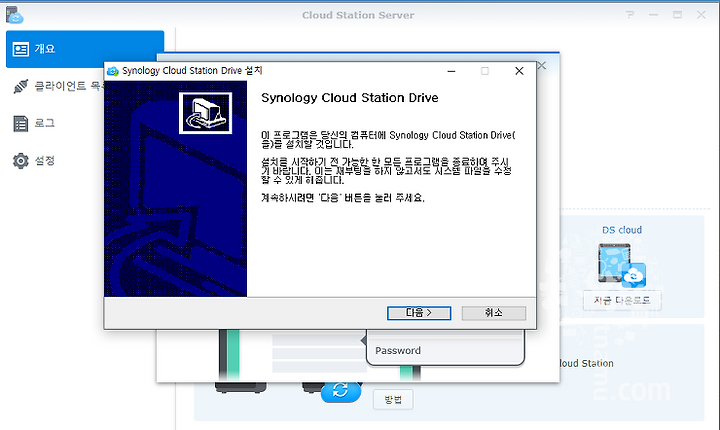The image size is (720, 430).
Task: Click the 다음 > button in installer
Action: click(x=419, y=313)
